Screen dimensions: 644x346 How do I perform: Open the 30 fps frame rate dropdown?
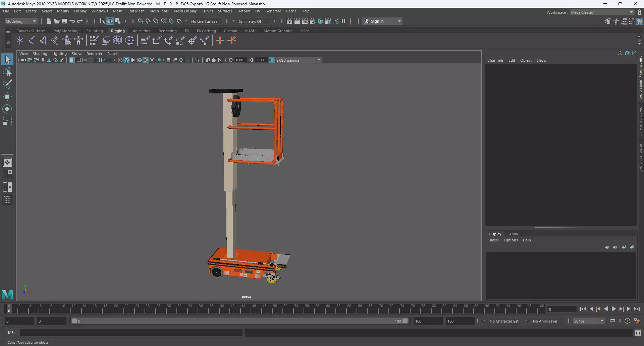pos(589,321)
